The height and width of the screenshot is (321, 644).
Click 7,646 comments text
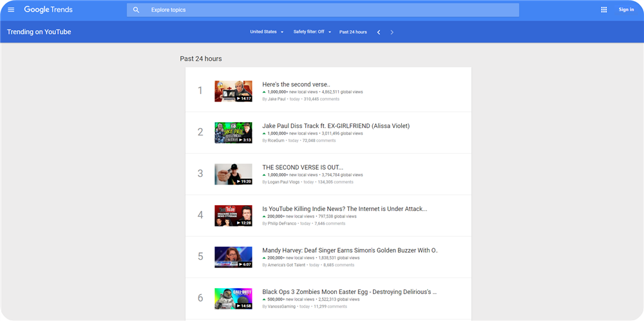click(x=330, y=224)
